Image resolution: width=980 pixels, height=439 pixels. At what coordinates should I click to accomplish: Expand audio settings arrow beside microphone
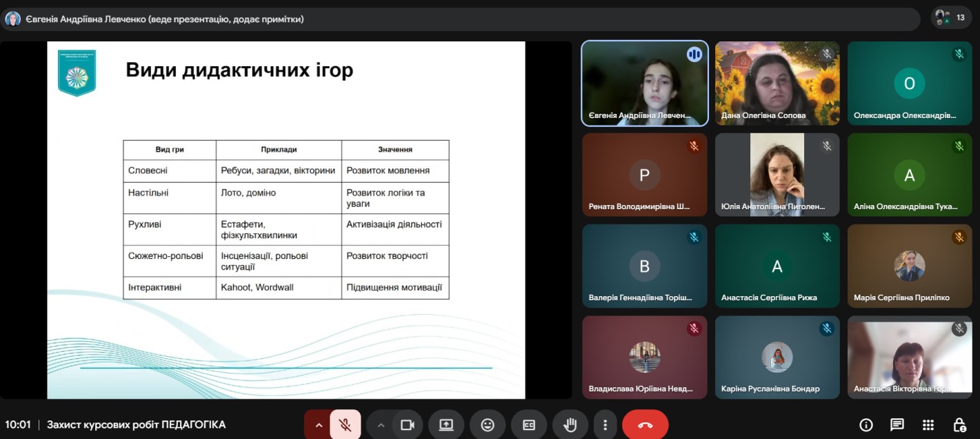[318, 425]
